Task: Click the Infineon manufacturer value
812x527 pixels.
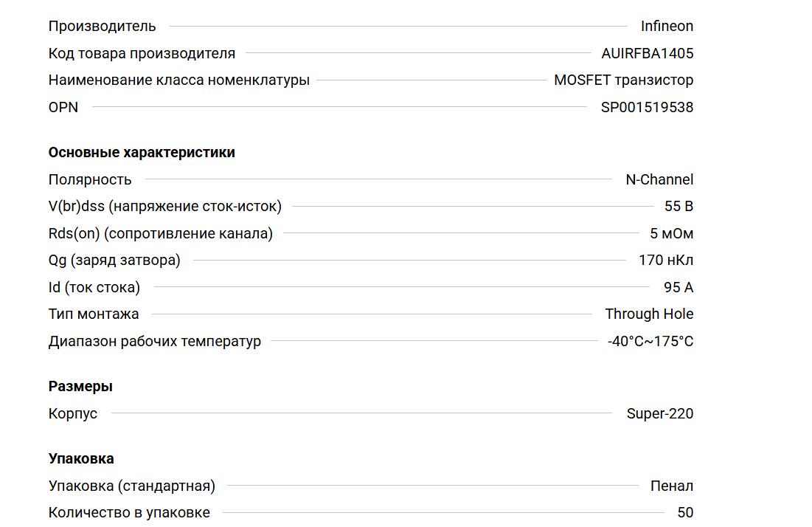Action: pos(667,27)
